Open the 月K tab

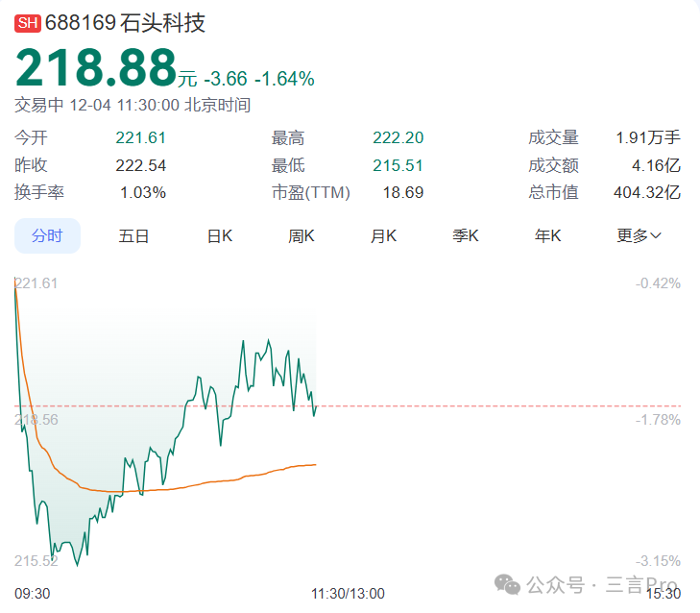pyautogui.click(x=384, y=236)
